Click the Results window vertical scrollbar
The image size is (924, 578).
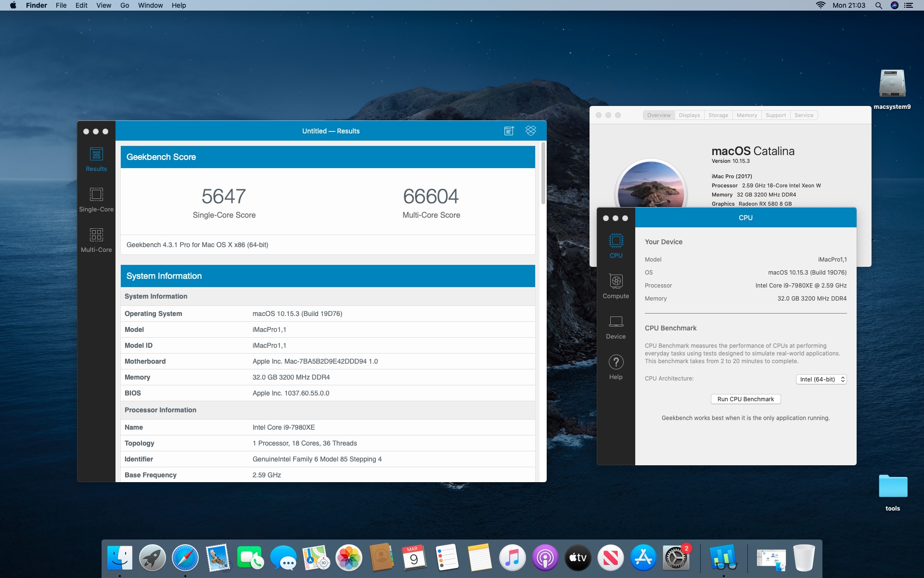[543, 173]
